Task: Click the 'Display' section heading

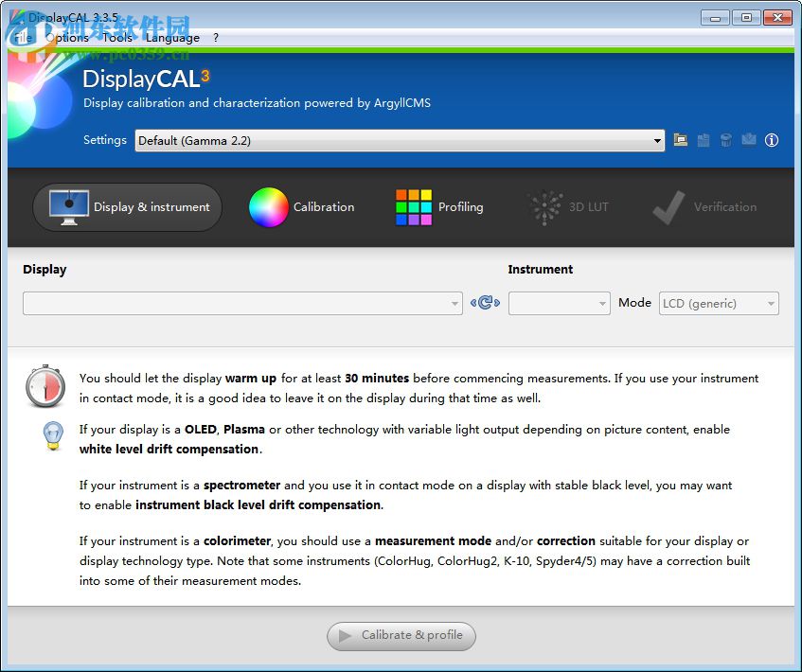Action: click(x=45, y=270)
